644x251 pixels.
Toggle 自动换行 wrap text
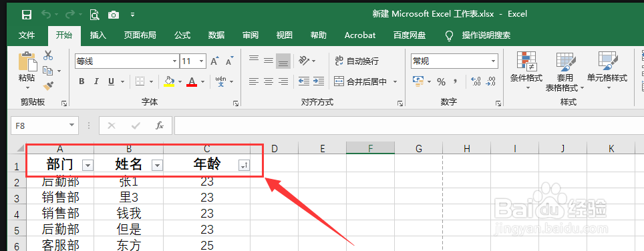(357, 61)
